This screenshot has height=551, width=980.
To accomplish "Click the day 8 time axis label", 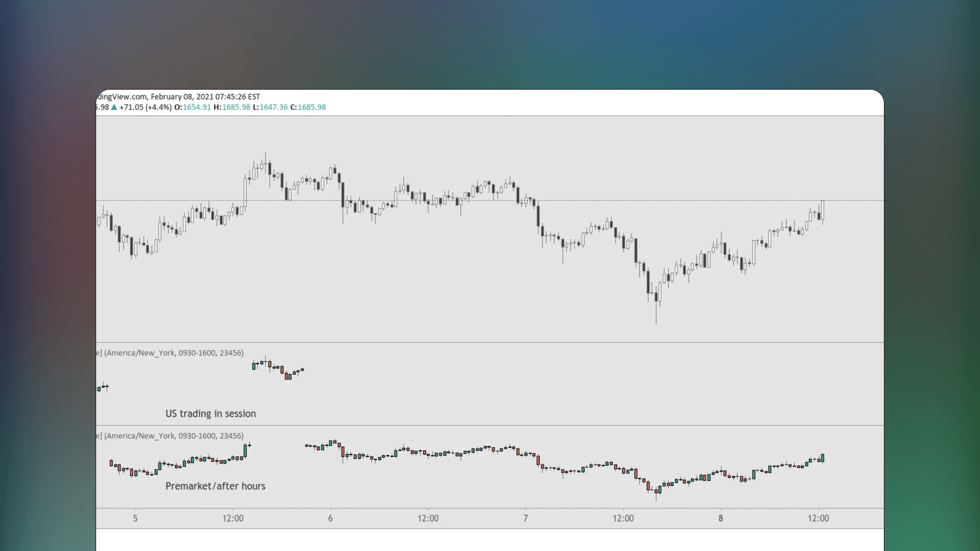I will tap(721, 518).
